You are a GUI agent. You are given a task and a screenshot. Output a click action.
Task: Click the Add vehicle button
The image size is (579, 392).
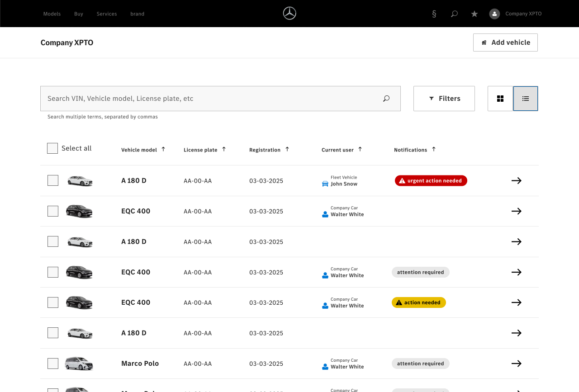[x=505, y=43]
